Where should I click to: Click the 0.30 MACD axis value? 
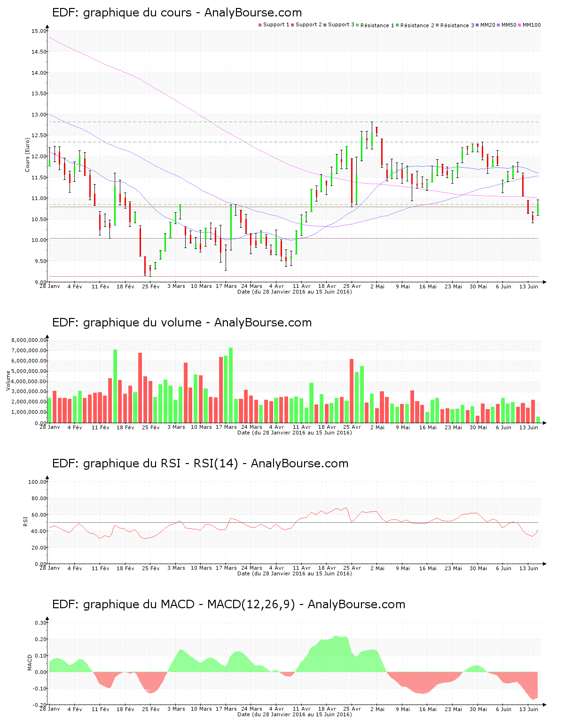[41, 623]
